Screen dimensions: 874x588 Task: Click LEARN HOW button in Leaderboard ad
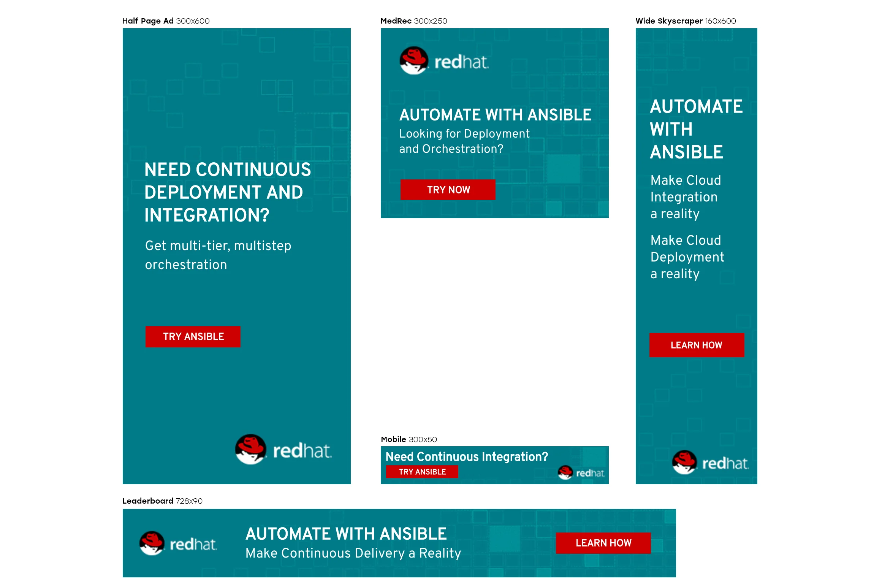[603, 543]
